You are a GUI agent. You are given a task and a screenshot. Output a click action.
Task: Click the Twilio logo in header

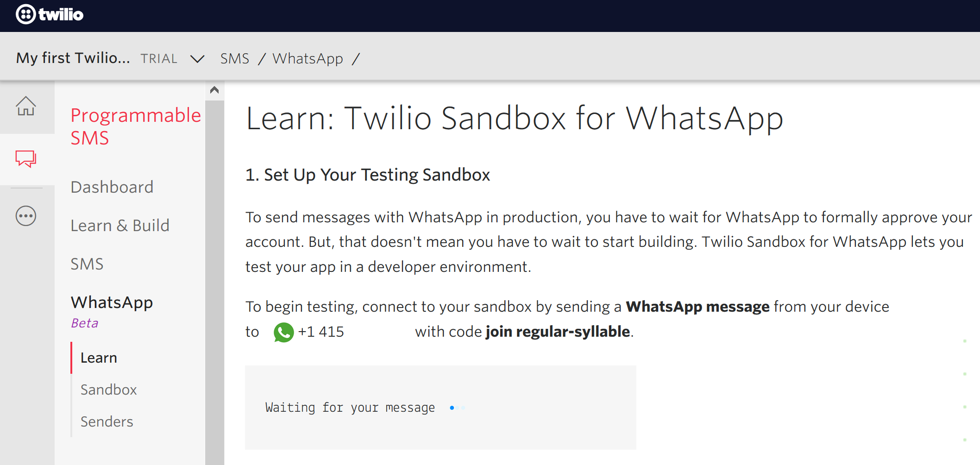click(x=50, y=14)
